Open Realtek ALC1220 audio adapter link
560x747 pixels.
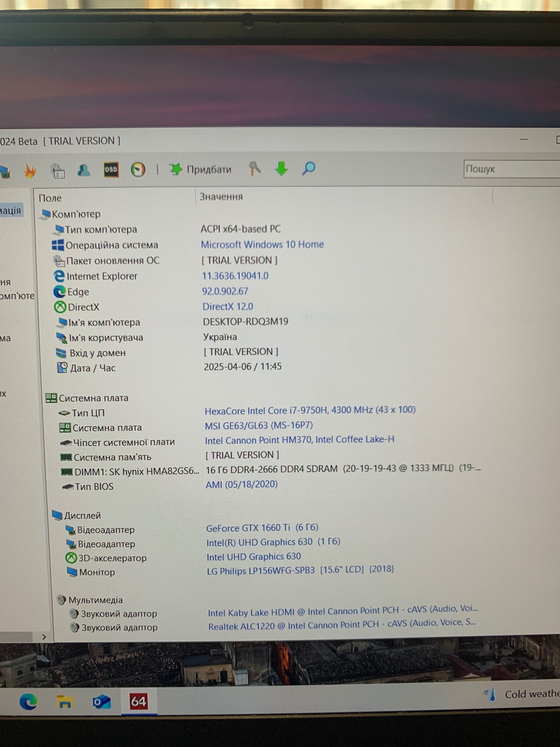tap(342, 625)
